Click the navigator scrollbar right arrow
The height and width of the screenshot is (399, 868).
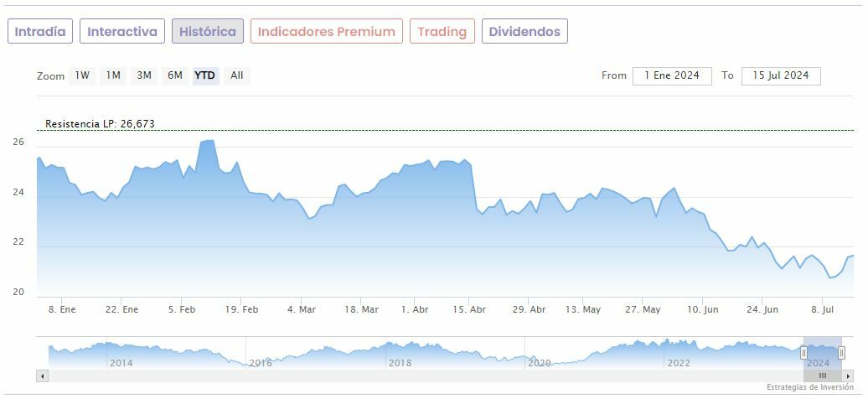pyautogui.click(x=847, y=376)
